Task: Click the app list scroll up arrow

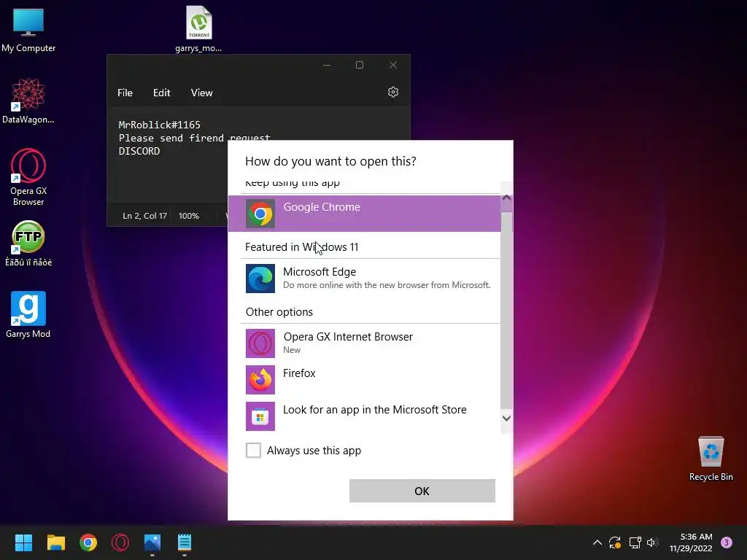Action: [506, 197]
